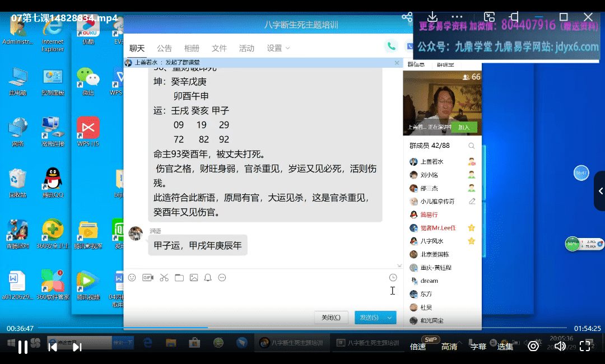Screen dimensions: 605x364
Task: Open the 选集 episode list
Action: pyautogui.click(x=505, y=347)
